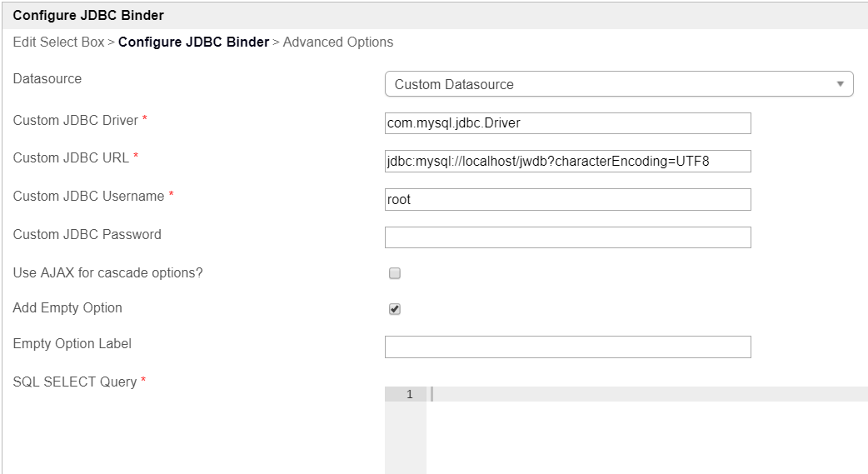Click the Custom JDBC Driver input field
Viewport: 868px width, 474px height.
coord(567,123)
